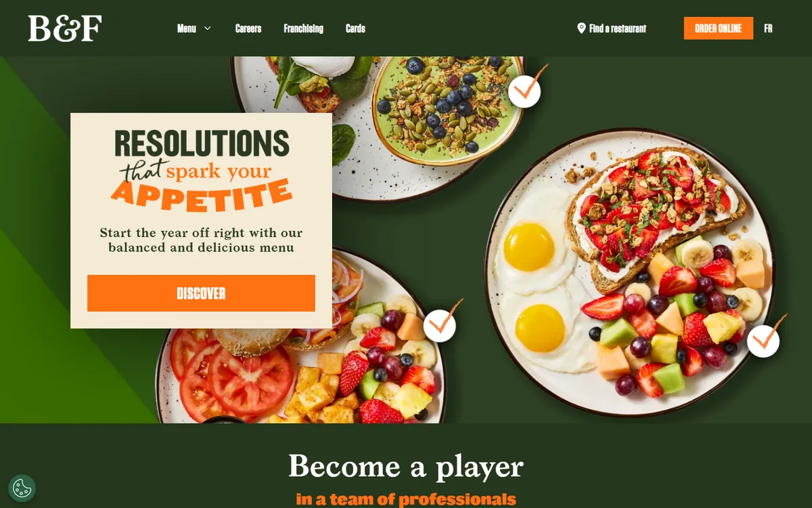Go to Careers page

coord(248,28)
